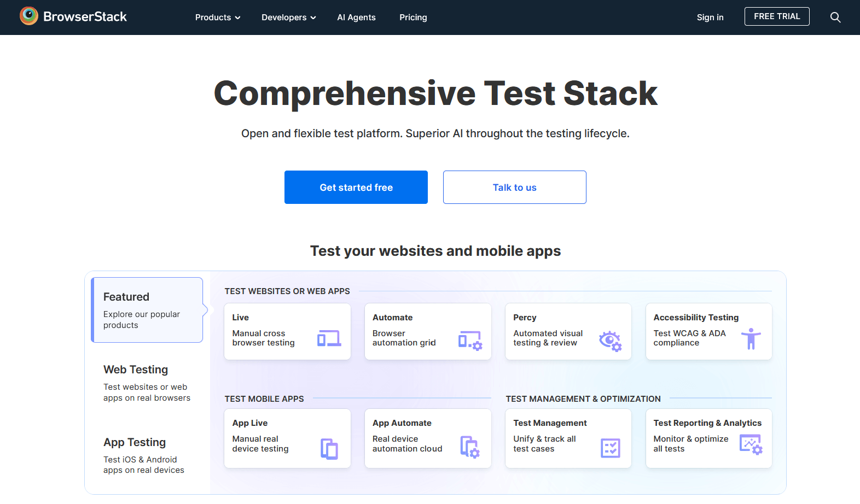Click the FREE TRIAL button
The width and height of the screenshot is (860, 504).
[x=777, y=16]
